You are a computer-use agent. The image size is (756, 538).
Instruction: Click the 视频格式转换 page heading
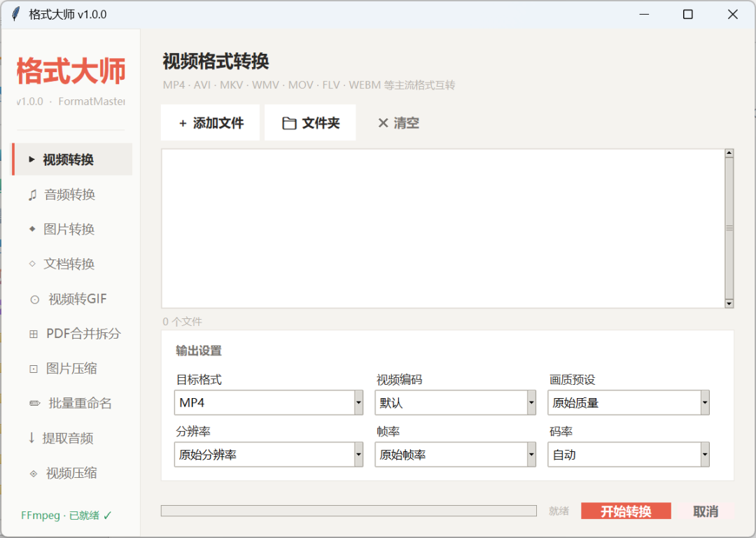[x=216, y=62]
